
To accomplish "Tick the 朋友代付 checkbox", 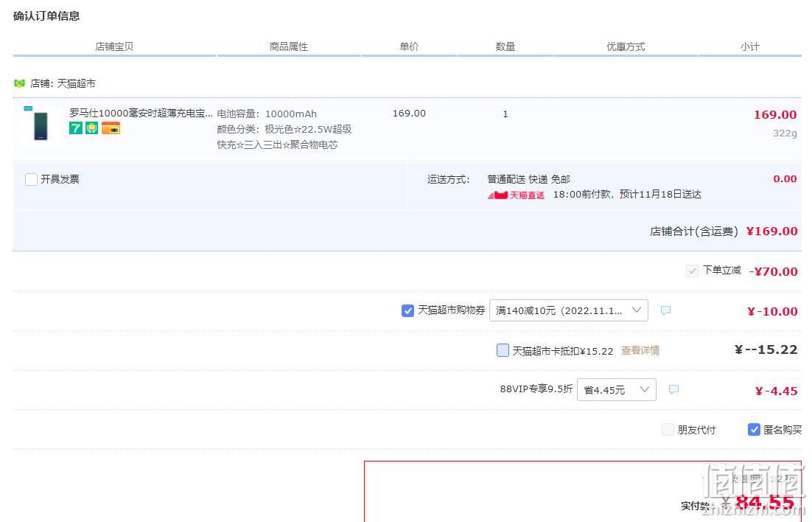I will 668,429.
